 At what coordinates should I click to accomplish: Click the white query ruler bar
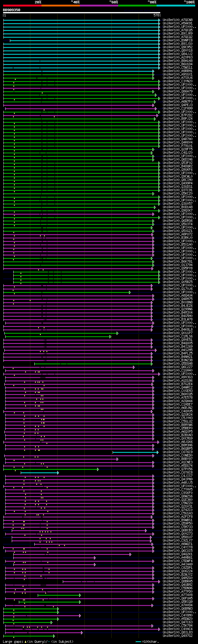[x=82, y=13]
